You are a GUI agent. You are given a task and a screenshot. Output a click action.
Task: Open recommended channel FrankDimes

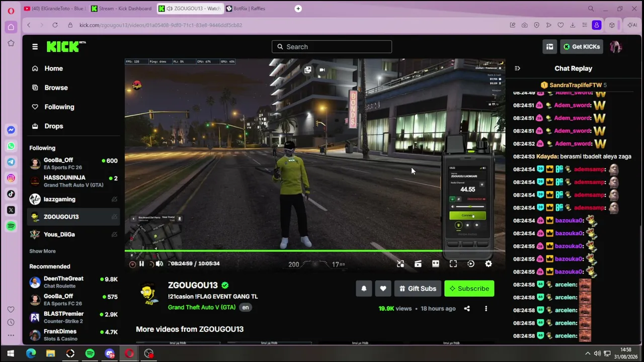click(73, 335)
